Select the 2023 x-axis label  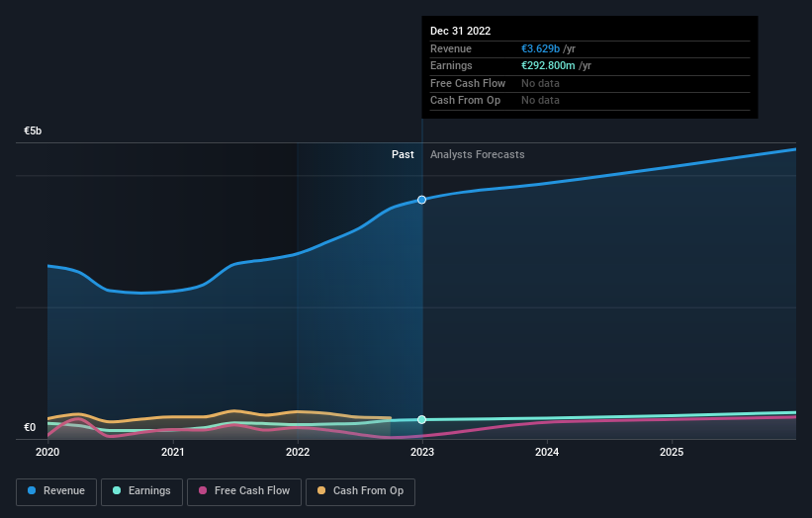click(422, 452)
